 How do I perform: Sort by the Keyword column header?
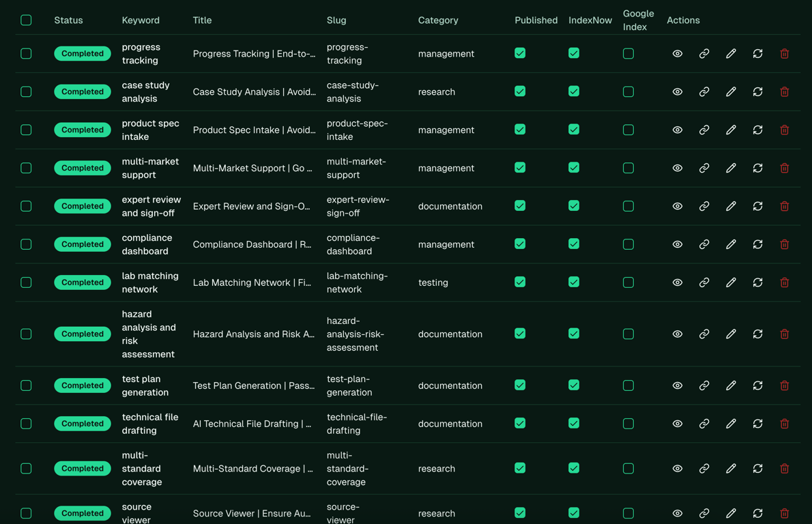(x=141, y=20)
